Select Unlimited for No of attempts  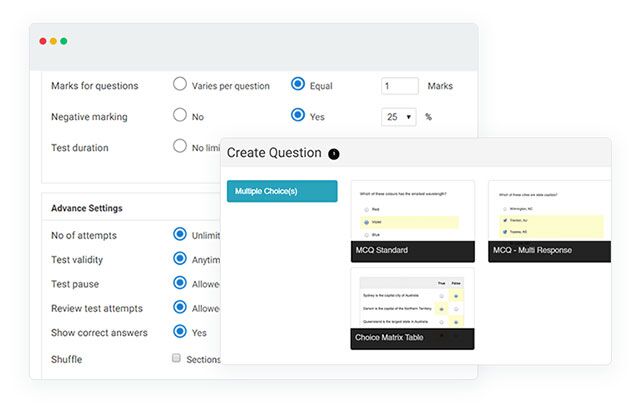tap(180, 234)
